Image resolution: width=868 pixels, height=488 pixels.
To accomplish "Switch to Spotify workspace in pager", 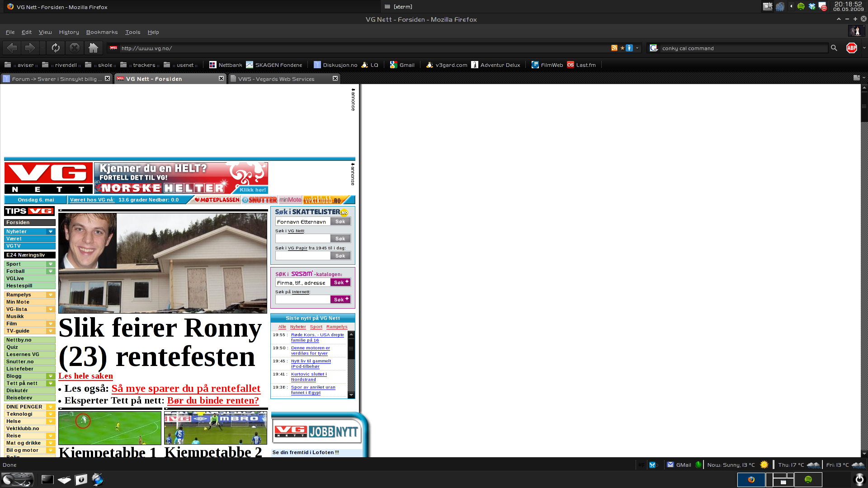I will pyautogui.click(x=808, y=479).
